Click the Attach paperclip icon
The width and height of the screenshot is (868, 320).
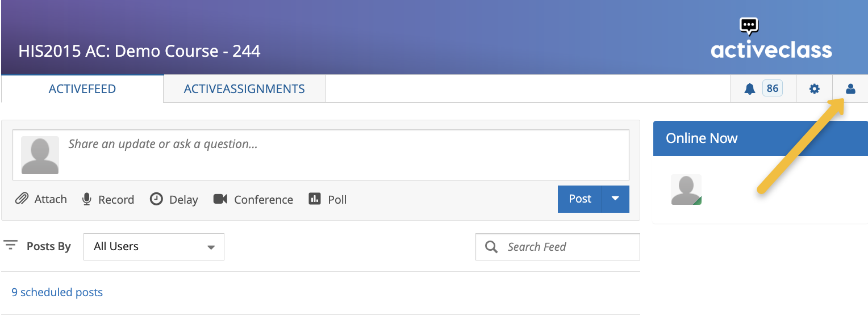coord(22,199)
